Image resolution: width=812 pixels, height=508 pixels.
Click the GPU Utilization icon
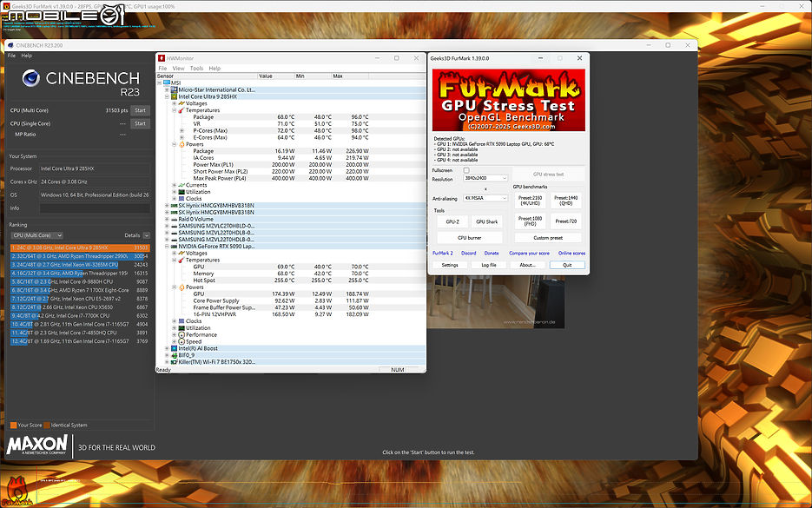click(182, 327)
